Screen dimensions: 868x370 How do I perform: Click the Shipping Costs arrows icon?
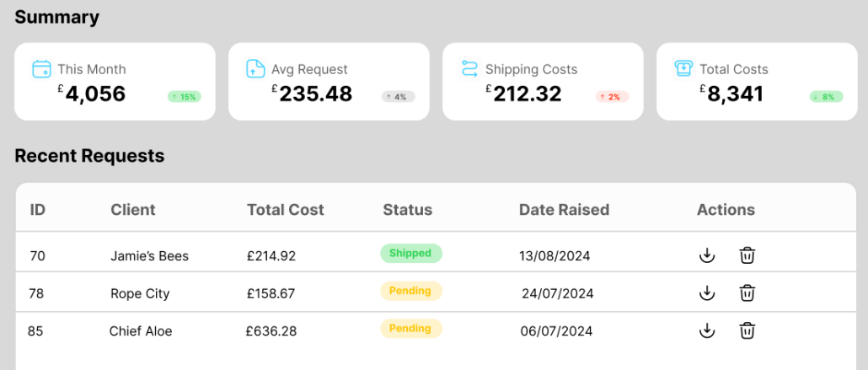tap(469, 69)
